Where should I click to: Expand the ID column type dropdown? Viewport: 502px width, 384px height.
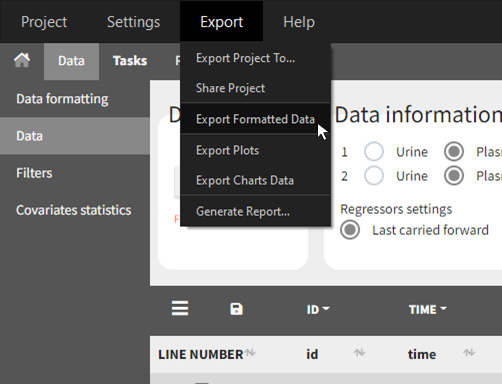coord(318,309)
